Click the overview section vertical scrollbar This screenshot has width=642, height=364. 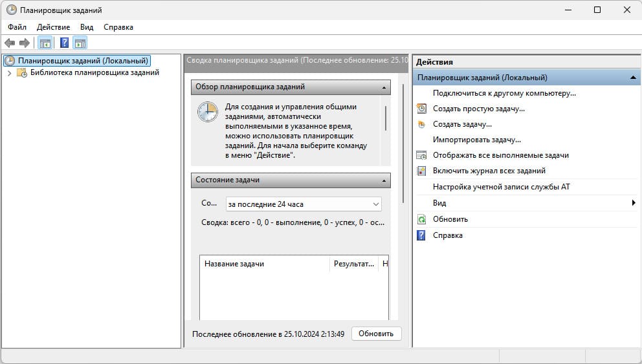pos(385,118)
